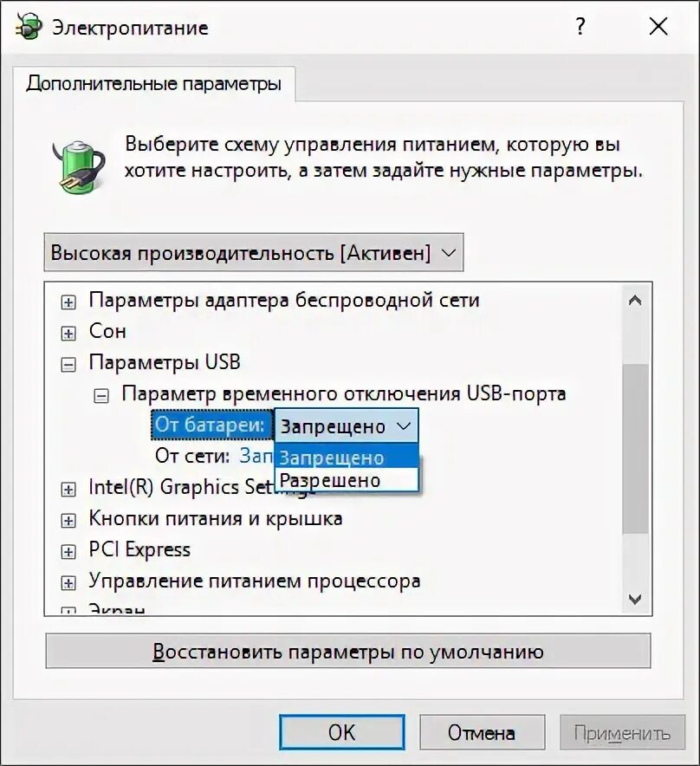
Task: Open the power plan dropdown Высокая производительность
Action: tap(254, 252)
